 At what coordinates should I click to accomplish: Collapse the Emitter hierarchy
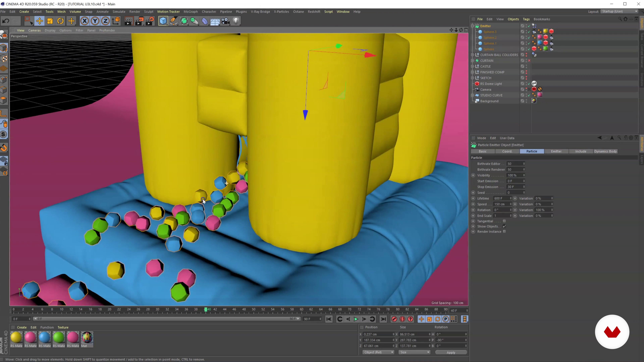click(x=472, y=26)
